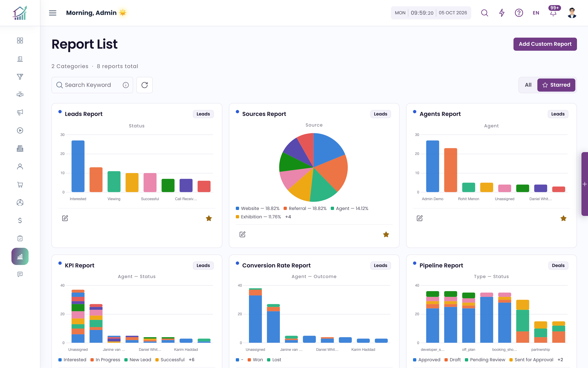Open the Pipeline Report title
The width and height of the screenshot is (588, 368).
point(441,265)
